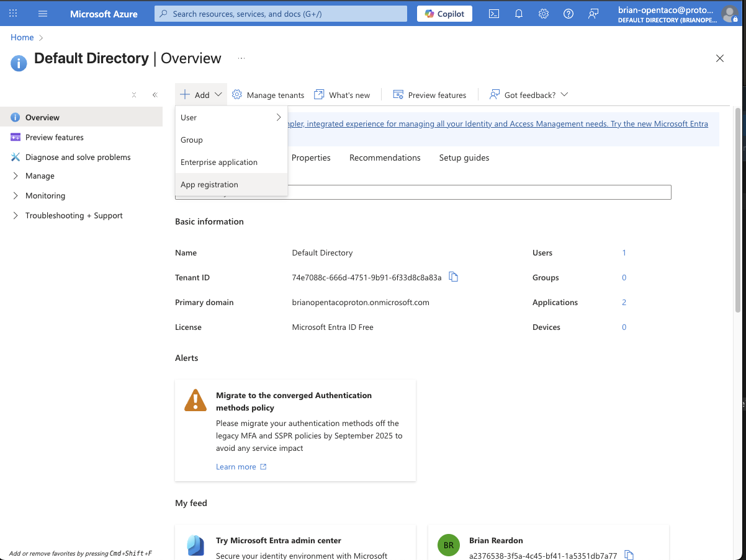The width and height of the screenshot is (746, 560).
Task: Click the Entra admin center icon
Action: click(x=195, y=546)
